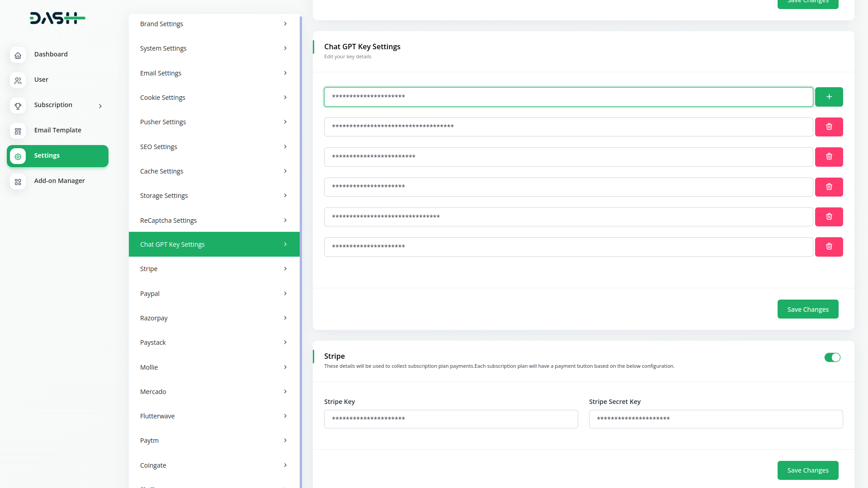Expand the Paypal settings chevron
Image resolution: width=868 pixels, height=488 pixels.
click(285, 294)
